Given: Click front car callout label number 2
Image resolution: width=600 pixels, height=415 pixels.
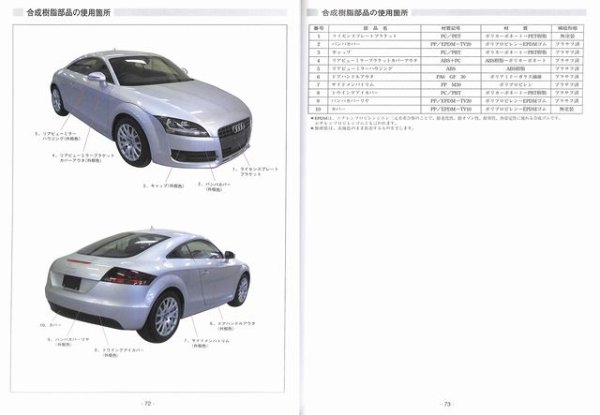Looking at the screenshot, I should (x=214, y=187).
